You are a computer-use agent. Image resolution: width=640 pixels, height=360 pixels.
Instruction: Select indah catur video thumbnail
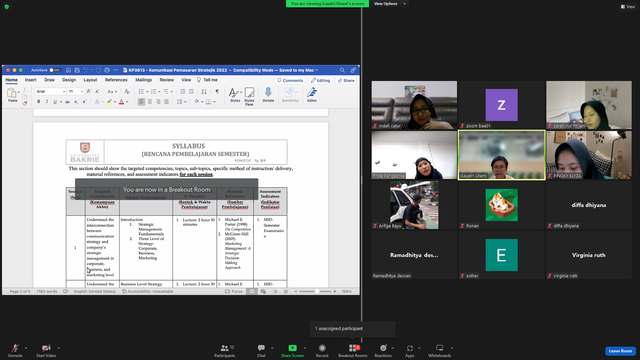point(414,105)
